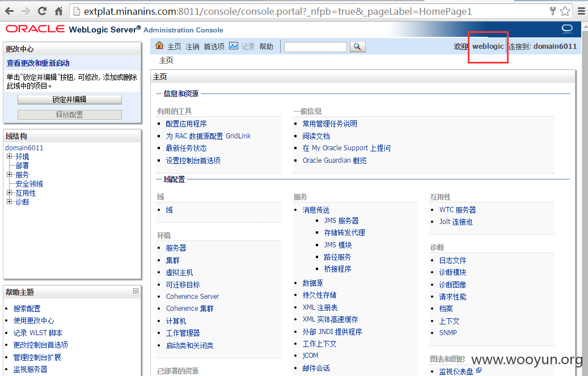Select 部署 in domain tree
This screenshot has height=376, width=588.
[22, 166]
